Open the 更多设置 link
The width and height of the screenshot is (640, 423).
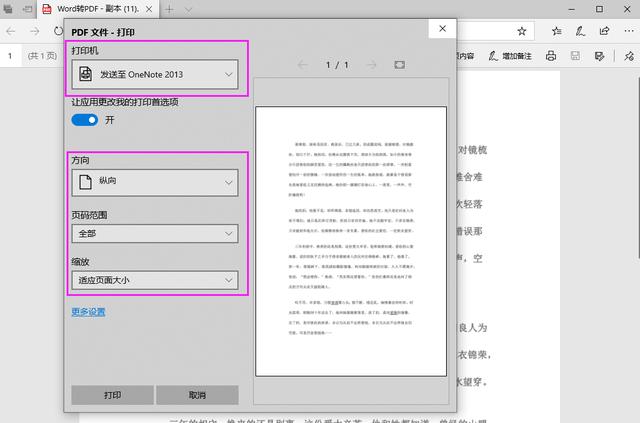tap(88, 312)
